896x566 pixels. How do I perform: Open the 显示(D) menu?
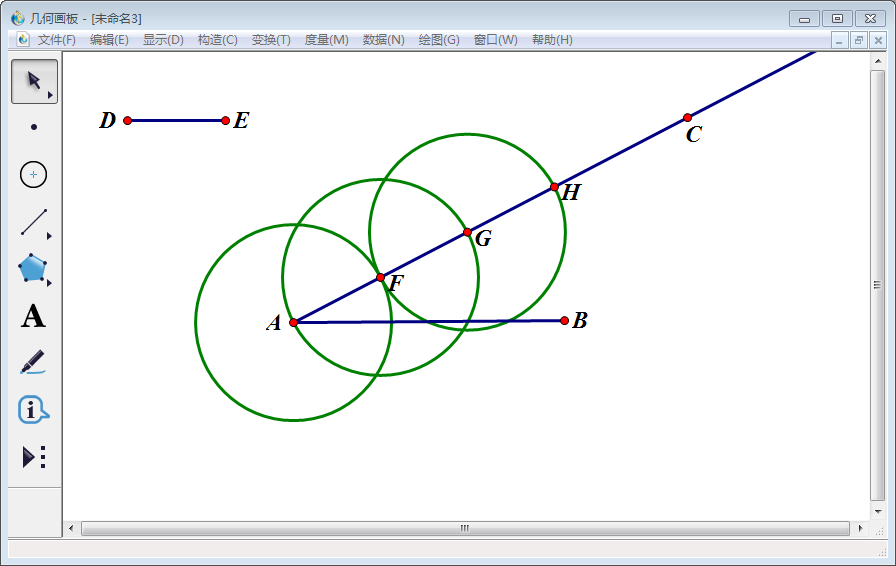tap(163, 40)
